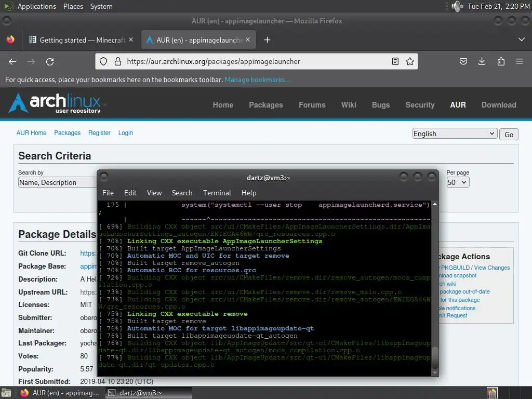Reload the AUR page
This screenshot has width=532, height=399.
tap(50, 61)
